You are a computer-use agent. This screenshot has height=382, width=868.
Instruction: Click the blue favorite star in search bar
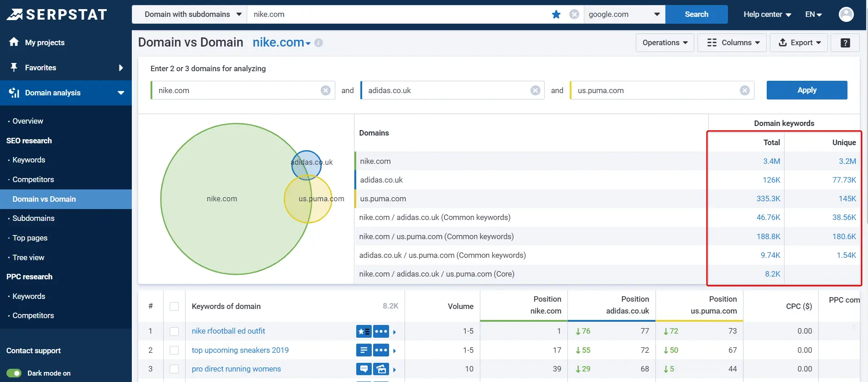[x=556, y=14]
